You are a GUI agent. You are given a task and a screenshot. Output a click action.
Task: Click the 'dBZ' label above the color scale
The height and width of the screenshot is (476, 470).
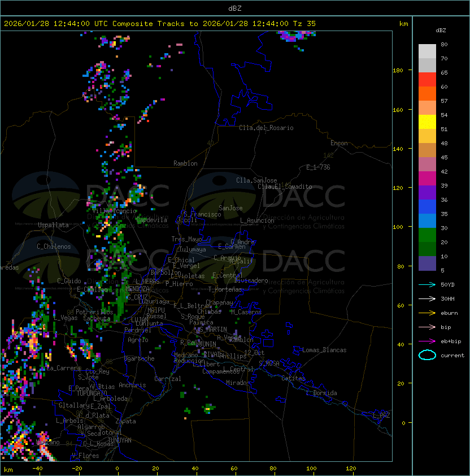pos(441,31)
